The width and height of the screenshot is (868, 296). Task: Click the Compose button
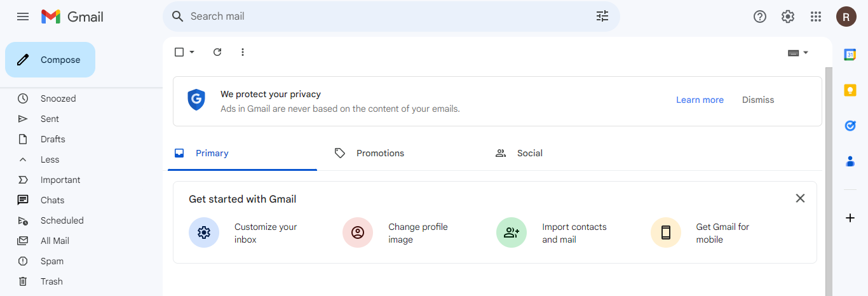click(50, 60)
